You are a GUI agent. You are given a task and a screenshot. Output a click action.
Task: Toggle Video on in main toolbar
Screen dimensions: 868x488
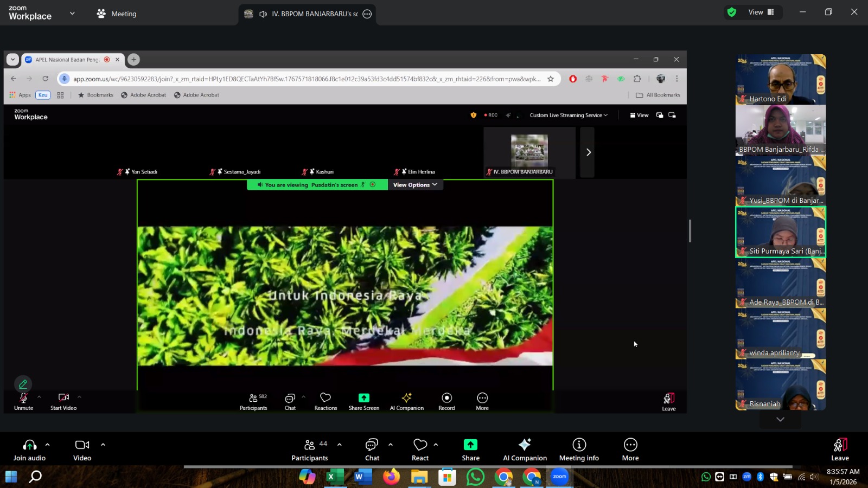click(82, 450)
